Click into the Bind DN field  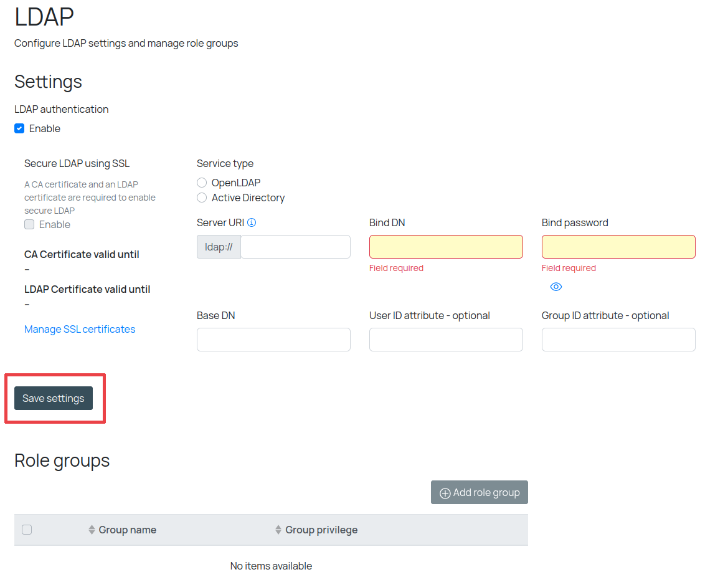[x=446, y=247]
